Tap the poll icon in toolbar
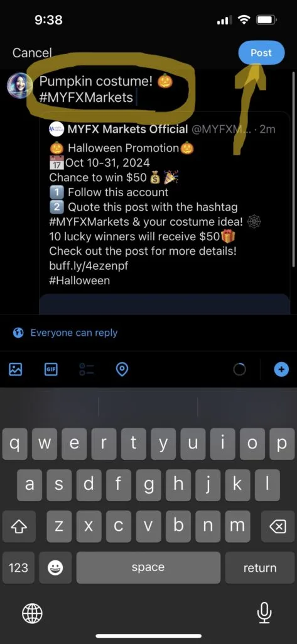 click(x=87, y=370)
